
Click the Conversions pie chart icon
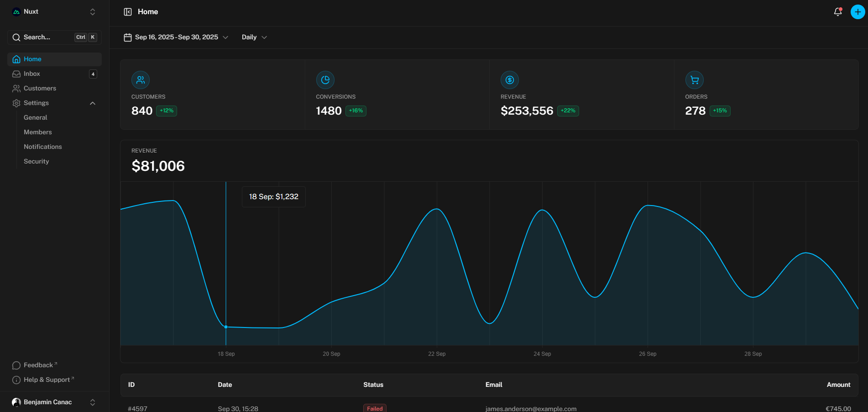tap(325, 80)
